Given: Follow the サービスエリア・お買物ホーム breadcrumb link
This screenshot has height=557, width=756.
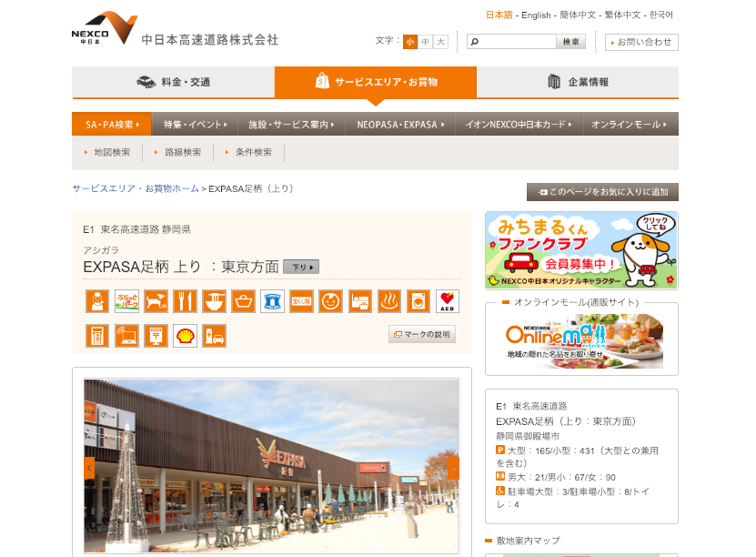Looking at the screenshot, I should (x=136, y=188).
